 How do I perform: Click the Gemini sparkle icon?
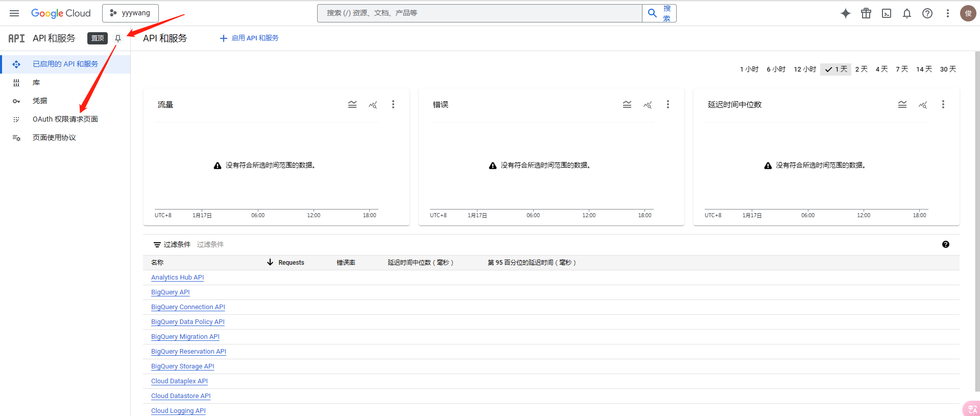coord(846,13)
